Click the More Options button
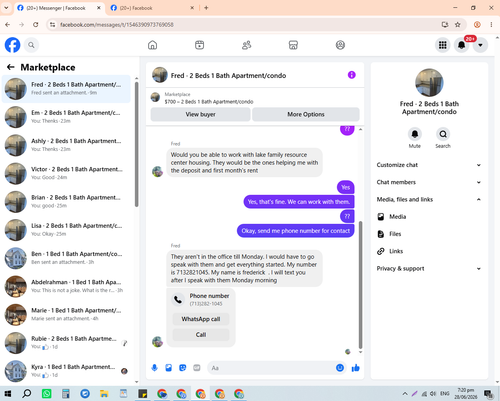This screenshot has height=401, width=500. click(306, 114)
